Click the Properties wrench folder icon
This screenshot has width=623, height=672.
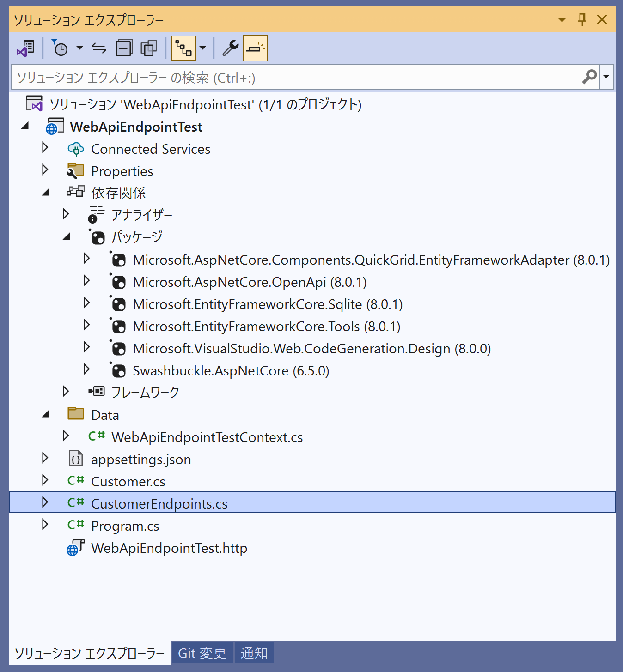(75, 171)
